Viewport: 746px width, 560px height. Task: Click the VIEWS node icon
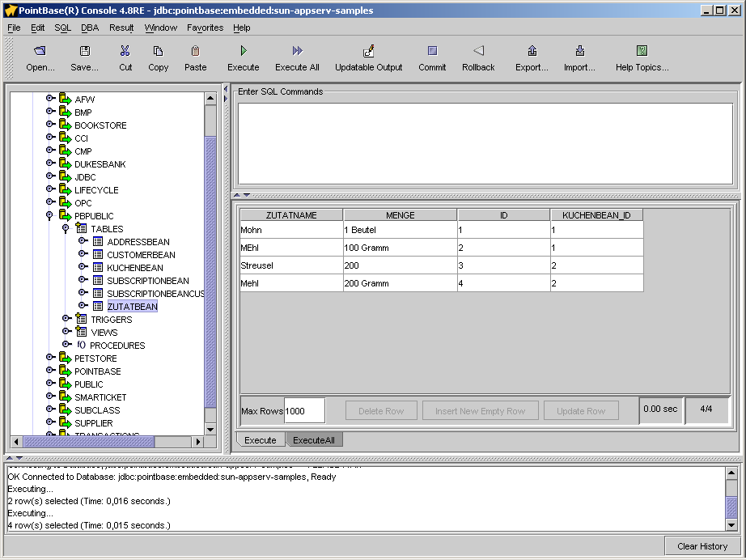82,332
